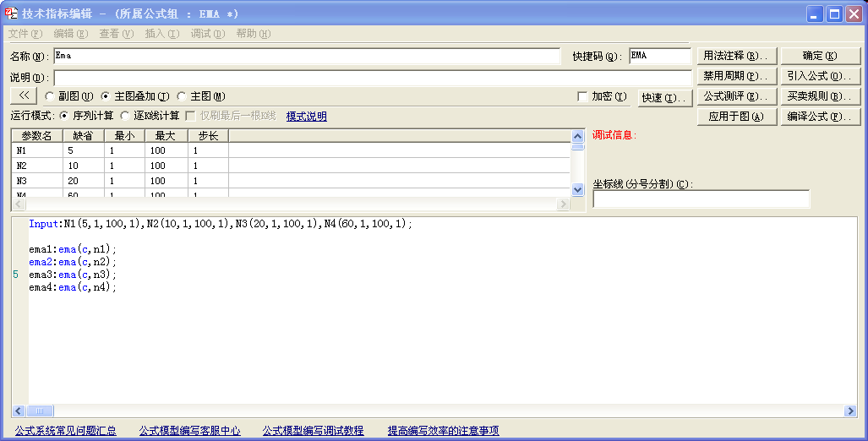
Task: Click parameter table up scroll arrow
Action: coord(577,136)
